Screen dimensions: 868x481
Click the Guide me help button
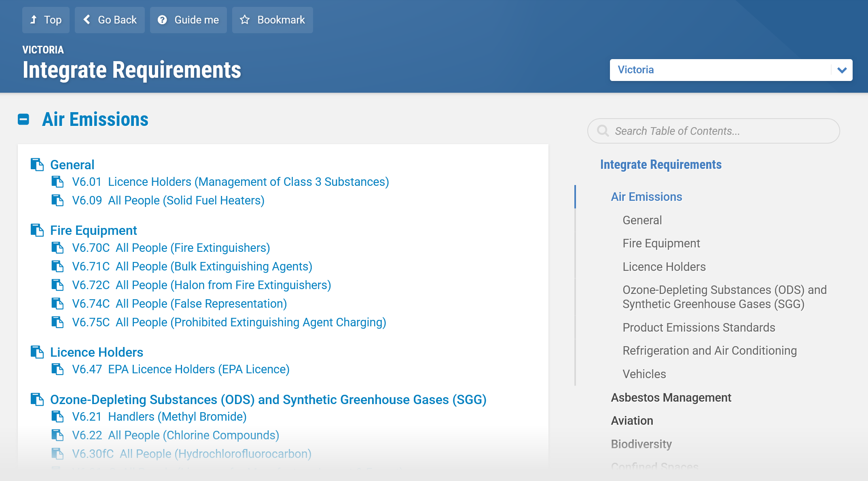[x=188, y=20]
